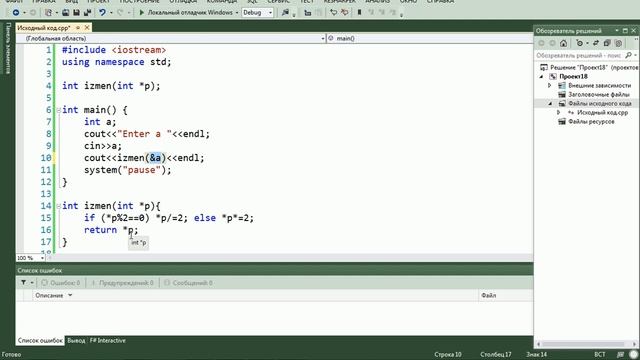Toggle the Ошибок: 0 filter
Screen dimensions: 640x360
[x=60, y=282]
